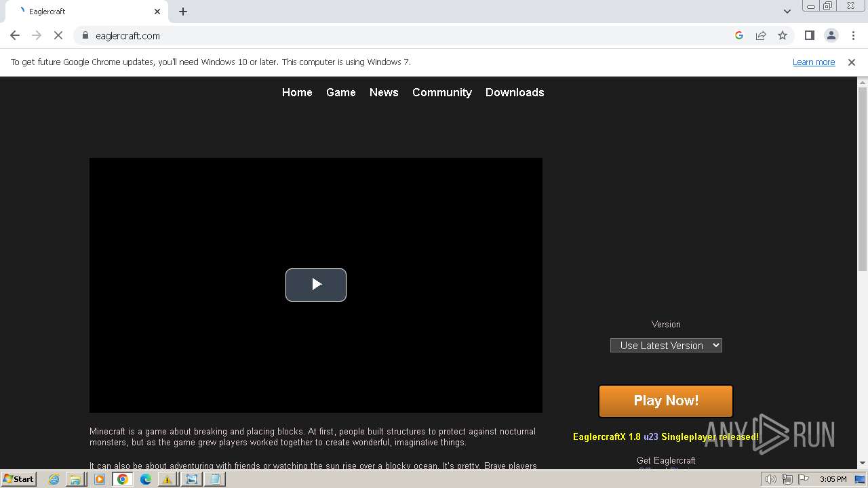Open the yellow warning taskbar icon
868x488 pixels.
167,479
